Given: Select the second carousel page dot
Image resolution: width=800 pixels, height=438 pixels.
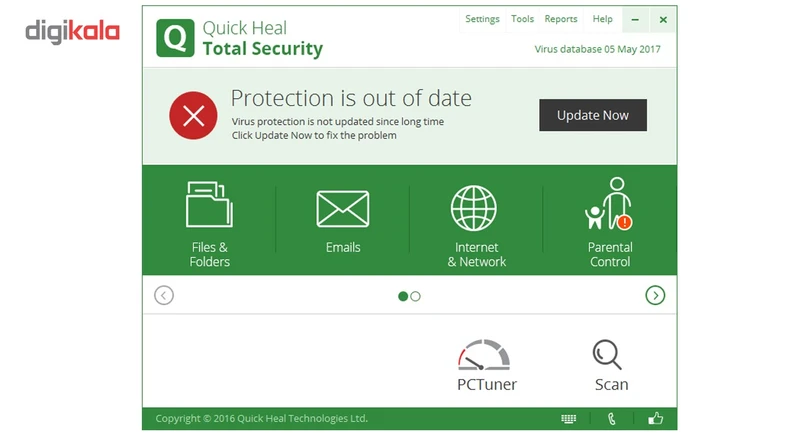Looking at the screenshot, I should point(416,296).
